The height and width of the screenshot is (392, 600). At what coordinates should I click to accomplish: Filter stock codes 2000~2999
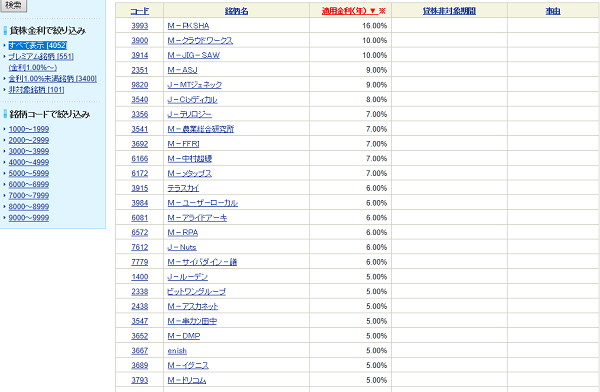coord(29,140)
